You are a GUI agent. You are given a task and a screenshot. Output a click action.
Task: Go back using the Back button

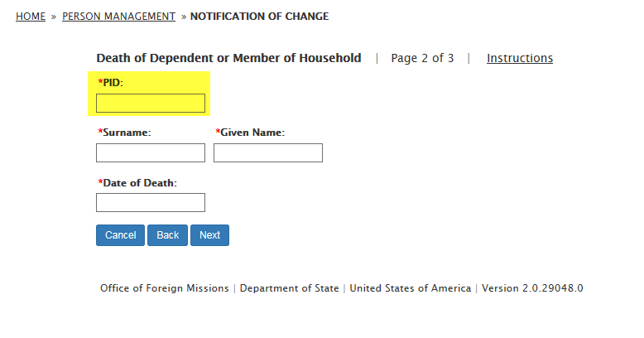pos(167,235)
